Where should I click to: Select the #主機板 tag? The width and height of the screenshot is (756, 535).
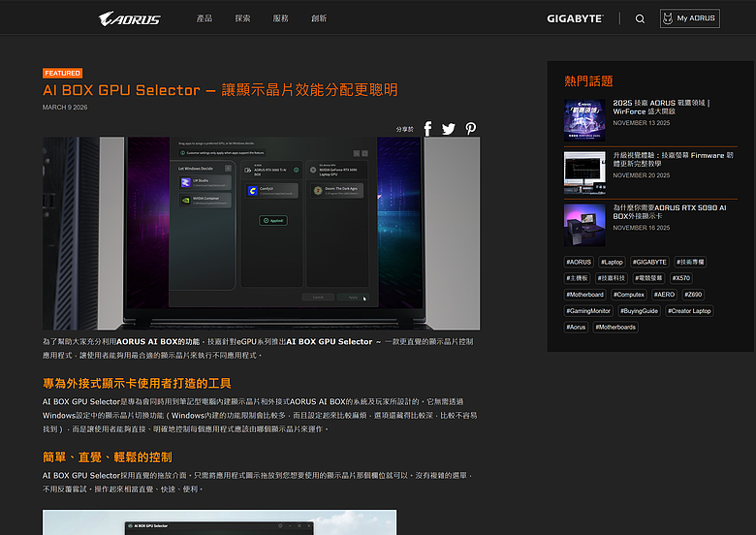(577, 278)
